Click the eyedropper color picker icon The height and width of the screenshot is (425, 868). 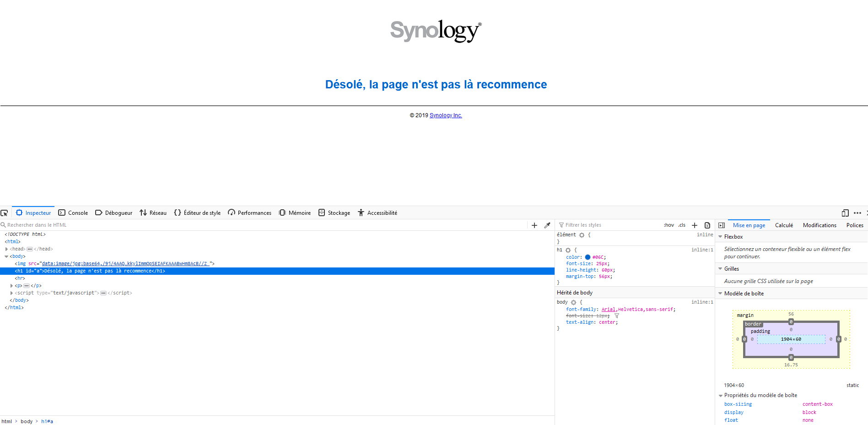click(547, 225)
